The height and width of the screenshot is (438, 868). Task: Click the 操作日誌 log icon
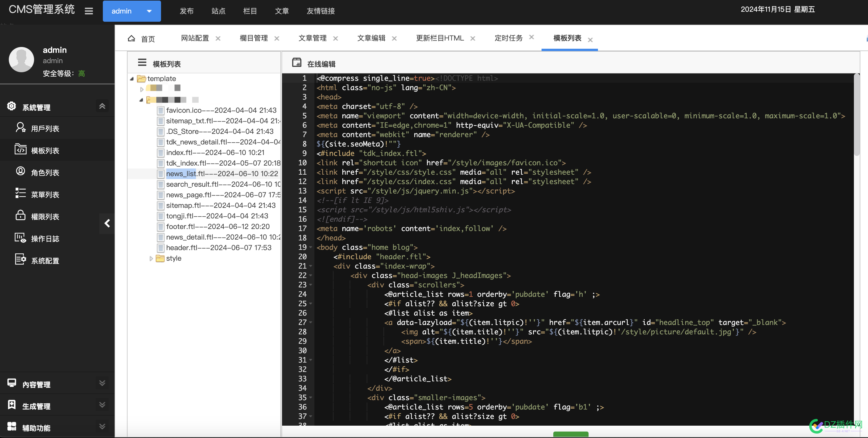point(21,238)
